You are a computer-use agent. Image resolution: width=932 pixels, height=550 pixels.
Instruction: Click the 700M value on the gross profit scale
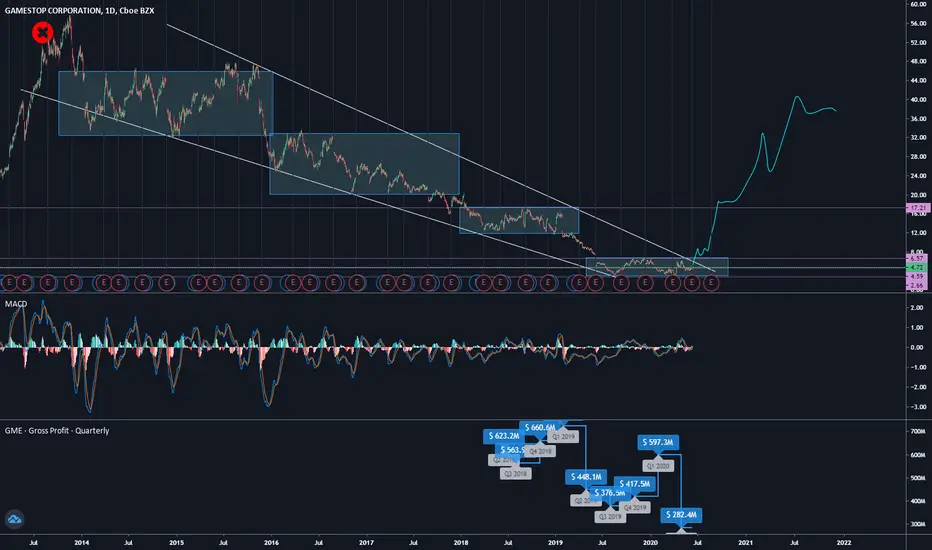point(918,431)
